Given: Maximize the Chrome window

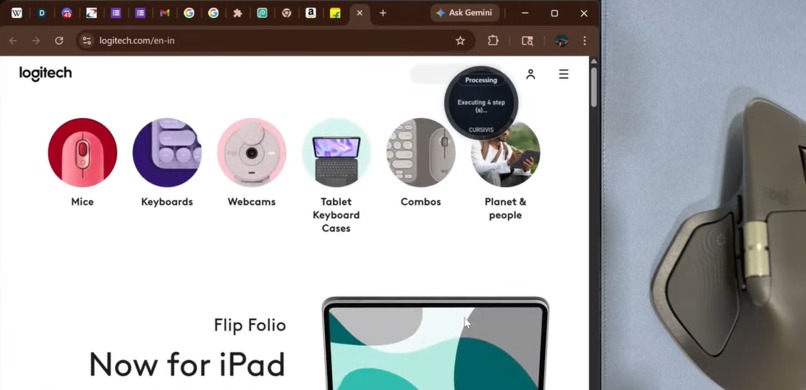Looking at the screenshot, I should [554, 13].
